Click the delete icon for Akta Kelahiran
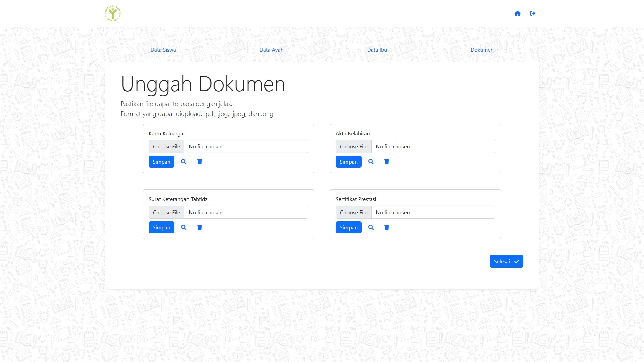This screenshot has width=644, height=362. (x=387, y=161)
